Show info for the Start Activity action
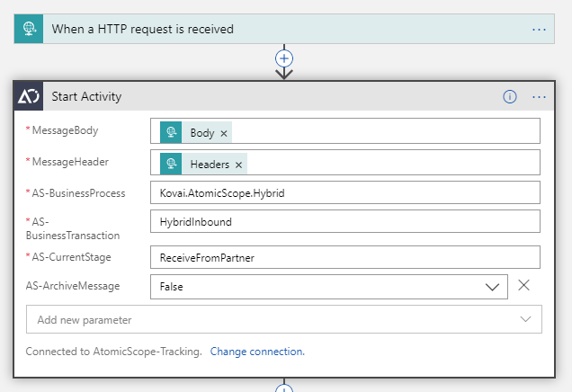This screenshot has width=572, height=392. pos(510,96)
